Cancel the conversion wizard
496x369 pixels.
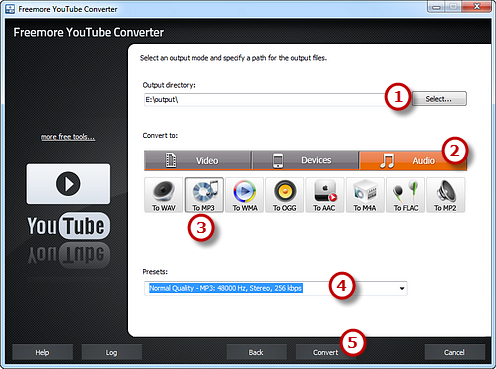tap(454, 352)
